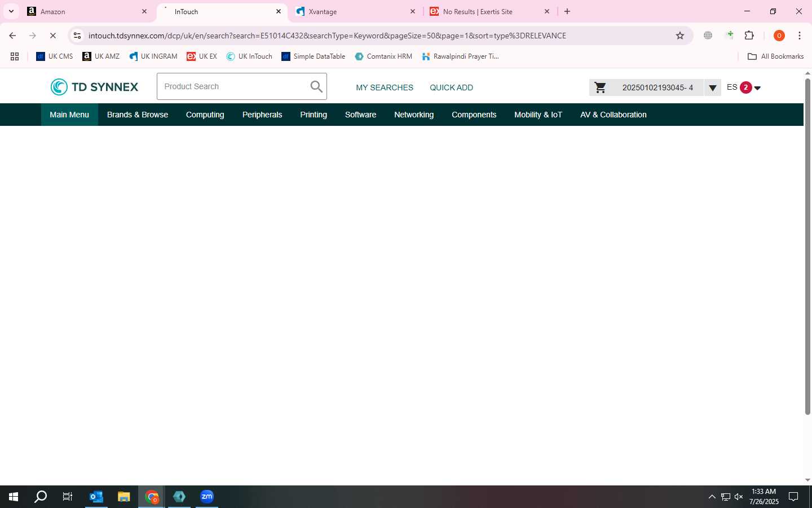Open Brands & Browse menu
Viewport: 812px width, 508px height.
point(138,115)
